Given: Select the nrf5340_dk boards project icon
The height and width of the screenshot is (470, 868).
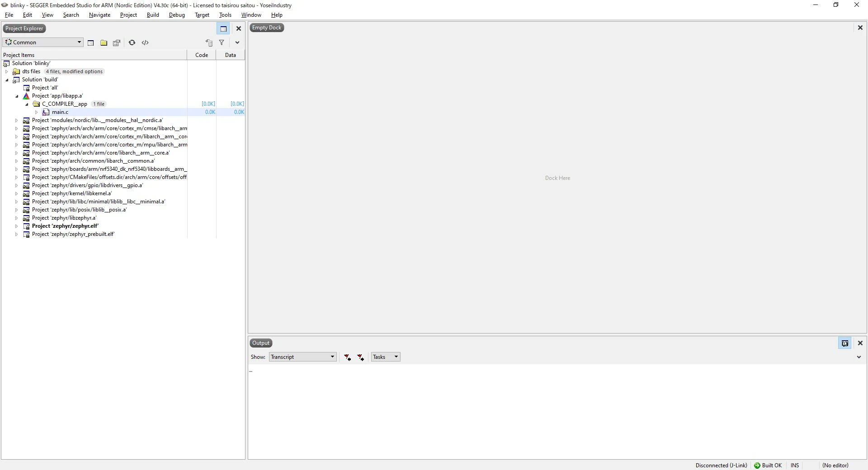Looking at the screenshot, I should click(26, 169).
